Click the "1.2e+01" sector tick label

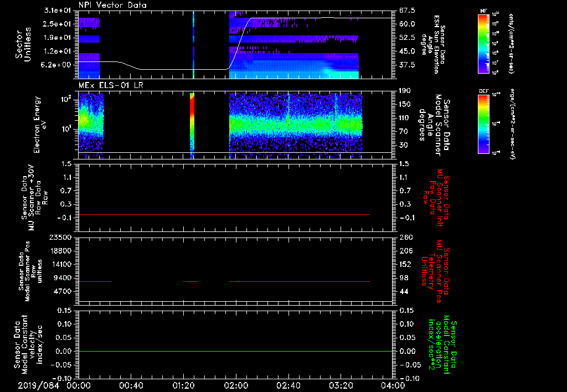pyautogui.click(x=58, y=51)
